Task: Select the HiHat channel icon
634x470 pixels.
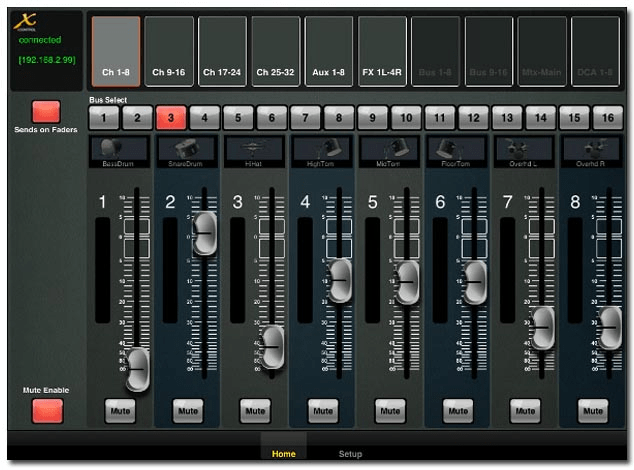Action: click(254, 152)
